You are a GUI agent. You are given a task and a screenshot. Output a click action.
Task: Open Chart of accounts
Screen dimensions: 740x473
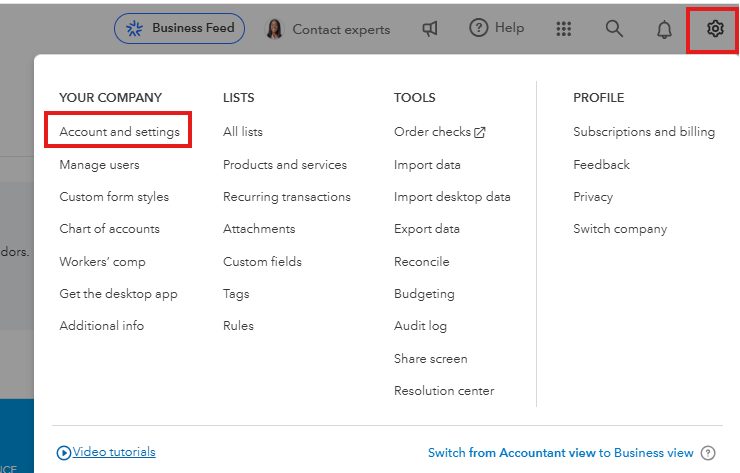click(109, 229)
